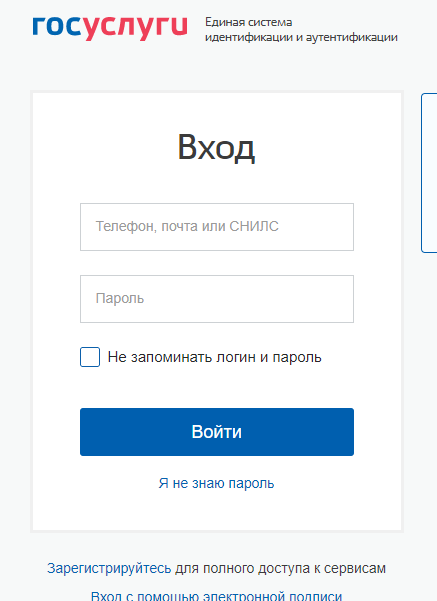
Task: Enable Не запоминать логин и пароль checkbox
Action: click(x=90, y=357)
